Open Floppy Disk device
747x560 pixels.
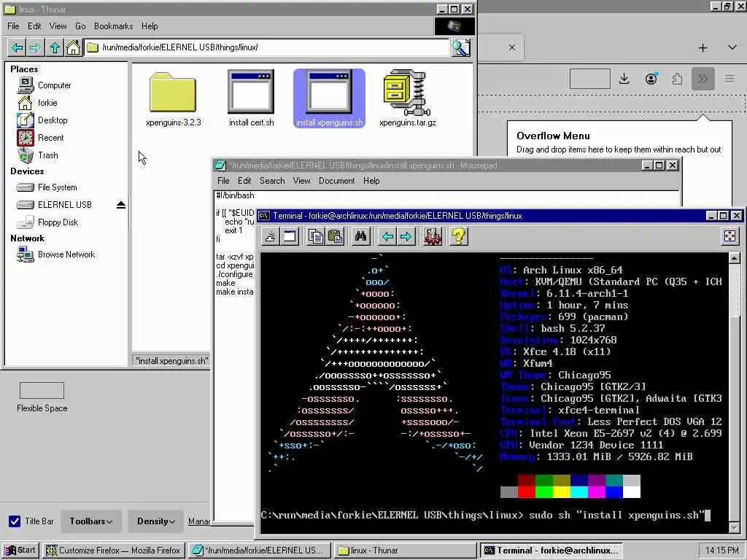click(x=47, y=222)
